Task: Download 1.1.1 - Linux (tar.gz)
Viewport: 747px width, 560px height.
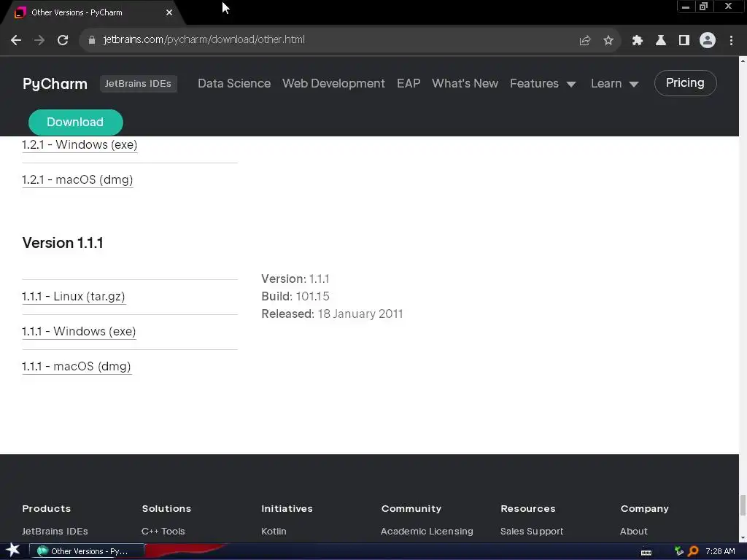Action: pyautogui.click(x=74, y=297)
